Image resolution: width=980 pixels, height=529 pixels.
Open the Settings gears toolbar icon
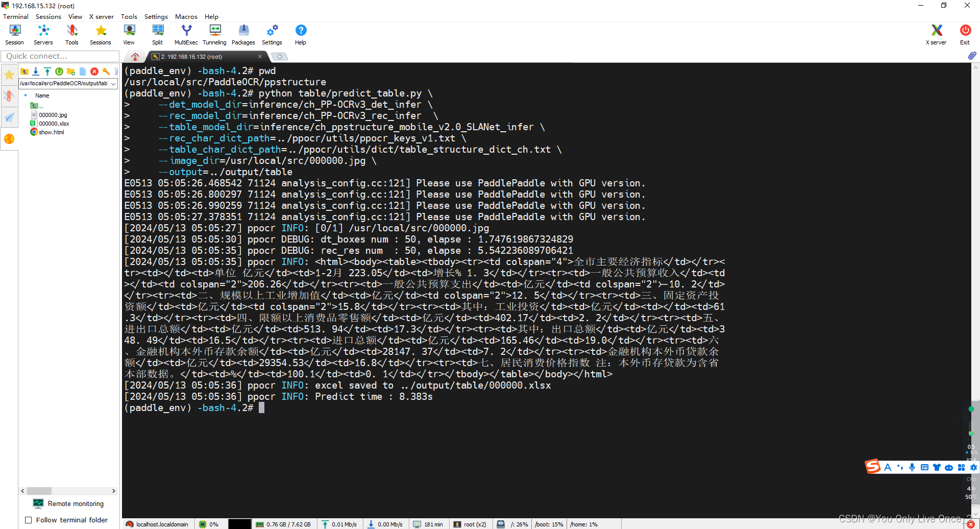272,35
